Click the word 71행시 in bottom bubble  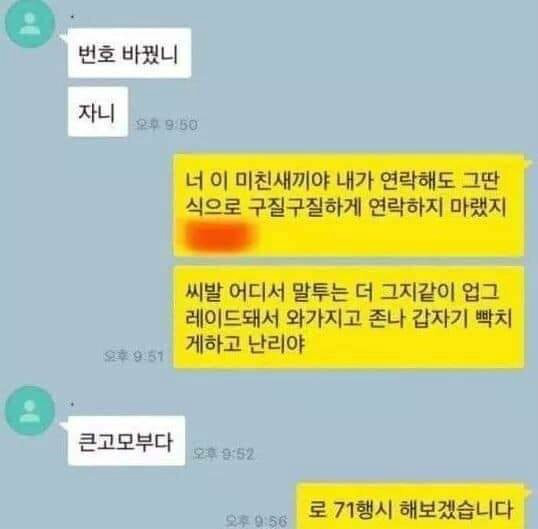(x=363, y=509)
